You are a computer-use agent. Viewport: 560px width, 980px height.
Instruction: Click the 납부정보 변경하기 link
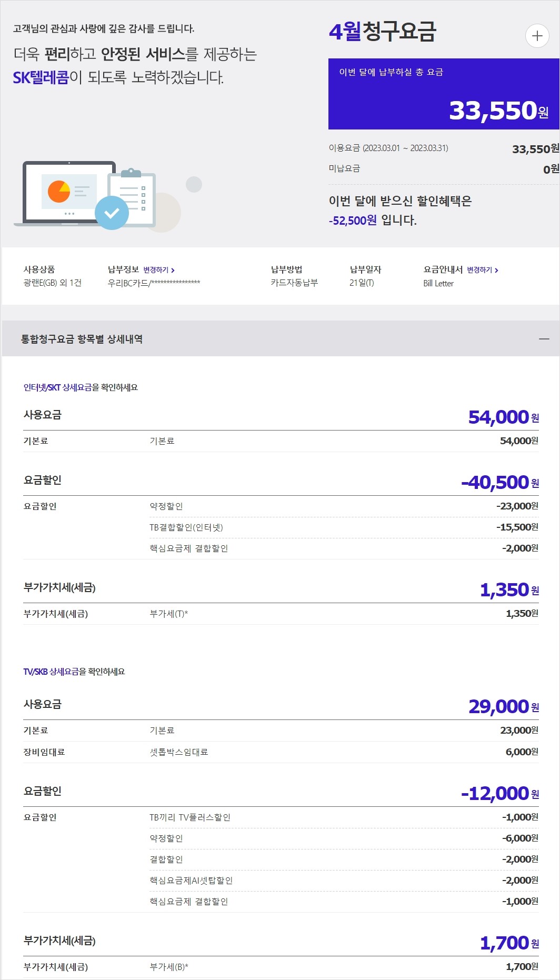[158, 270]
